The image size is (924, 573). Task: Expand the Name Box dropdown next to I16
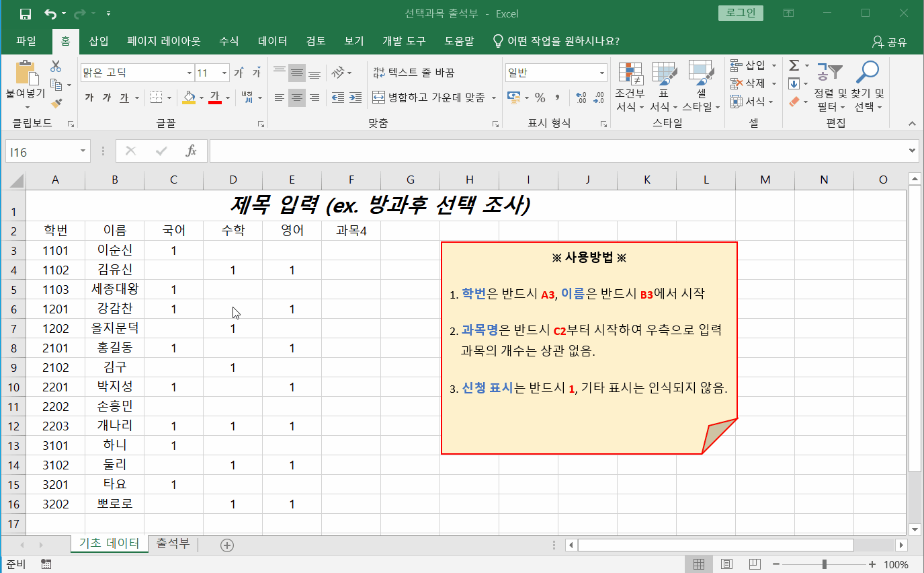tap(83, 151)
